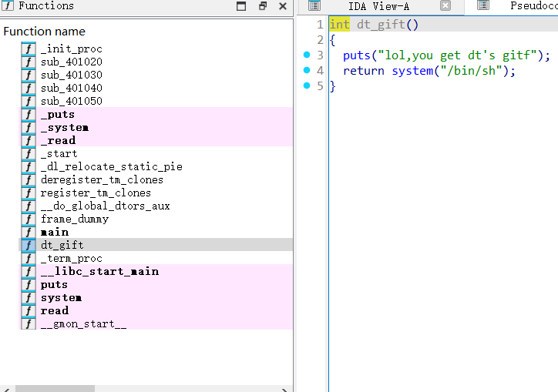Image resolution: width=558 pixels, height=392 pixels.
Task: Click the function icon beside sub_401020
Action: tap(29, 62)
